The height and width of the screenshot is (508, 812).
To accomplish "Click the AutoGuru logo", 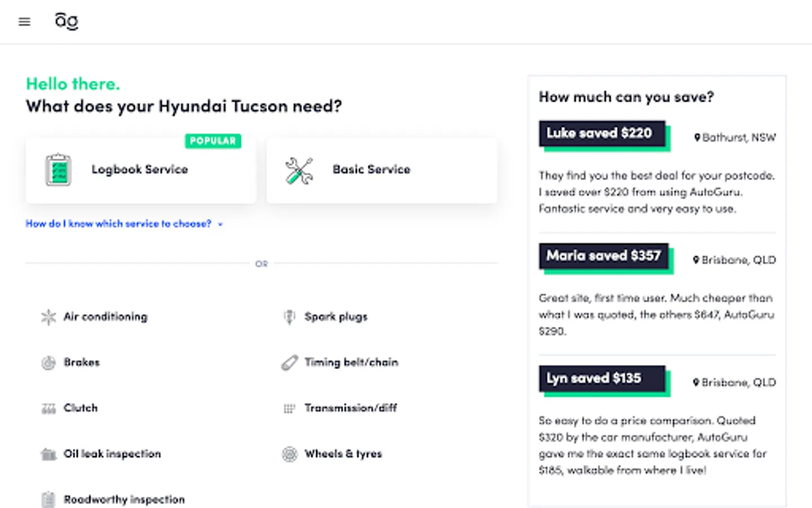I will [67, 21].
